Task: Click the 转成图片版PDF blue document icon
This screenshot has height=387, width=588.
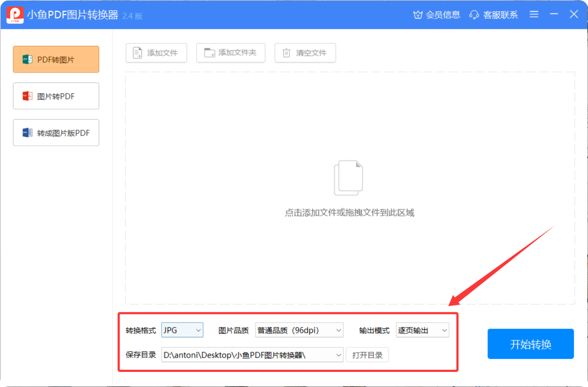Action: point(27,133)
